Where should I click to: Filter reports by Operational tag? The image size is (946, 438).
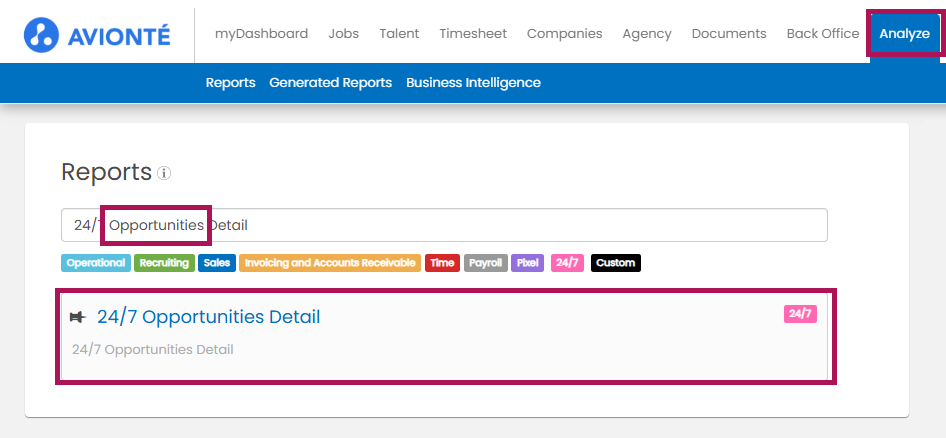click(x=96, y=263)
